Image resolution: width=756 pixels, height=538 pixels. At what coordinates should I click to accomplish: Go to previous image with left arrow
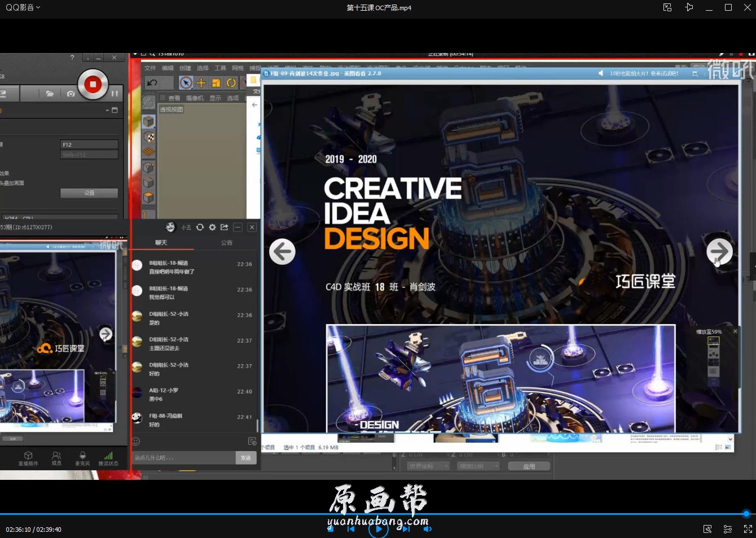coord(282,251)
